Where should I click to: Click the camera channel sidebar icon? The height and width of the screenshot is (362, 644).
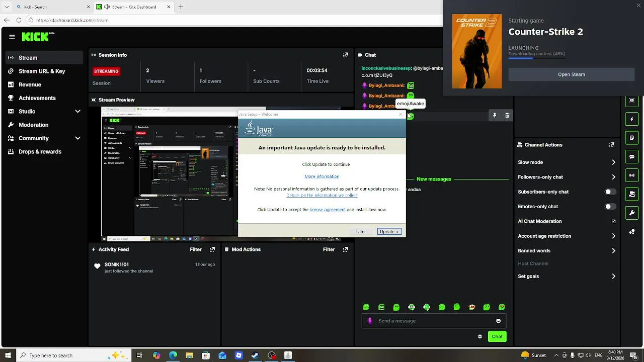632,194
